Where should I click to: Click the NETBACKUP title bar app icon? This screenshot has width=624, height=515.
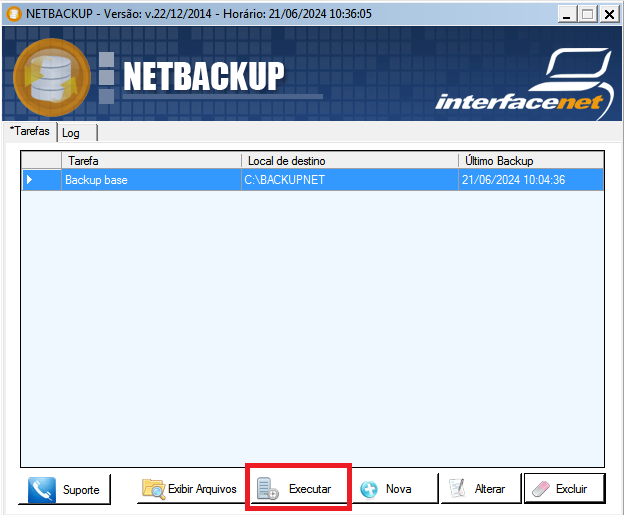[14, 14]
